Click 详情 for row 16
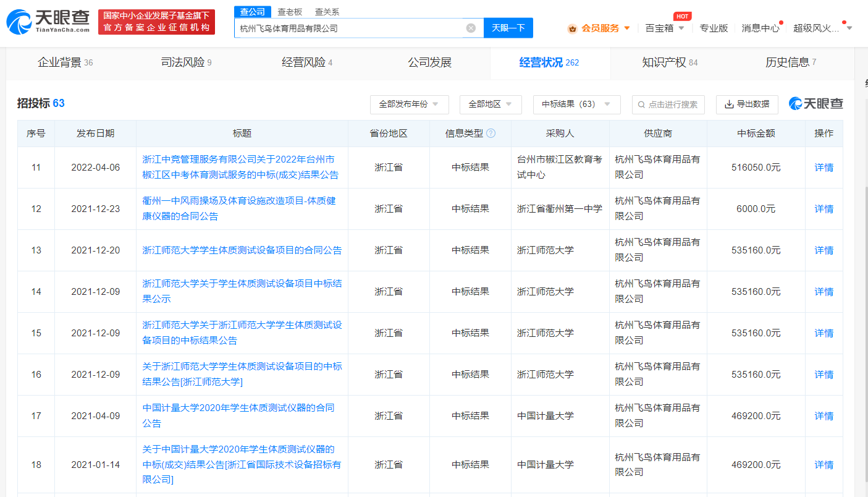 (x=824, y=375)
